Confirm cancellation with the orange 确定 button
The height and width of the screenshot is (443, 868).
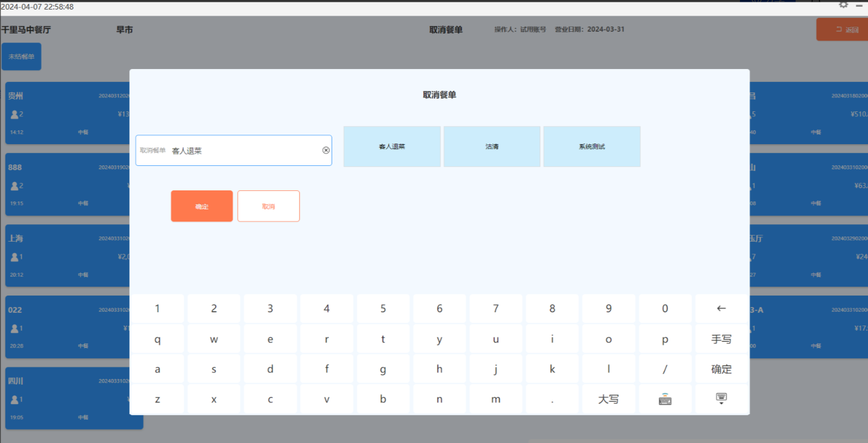coord(202,206)
